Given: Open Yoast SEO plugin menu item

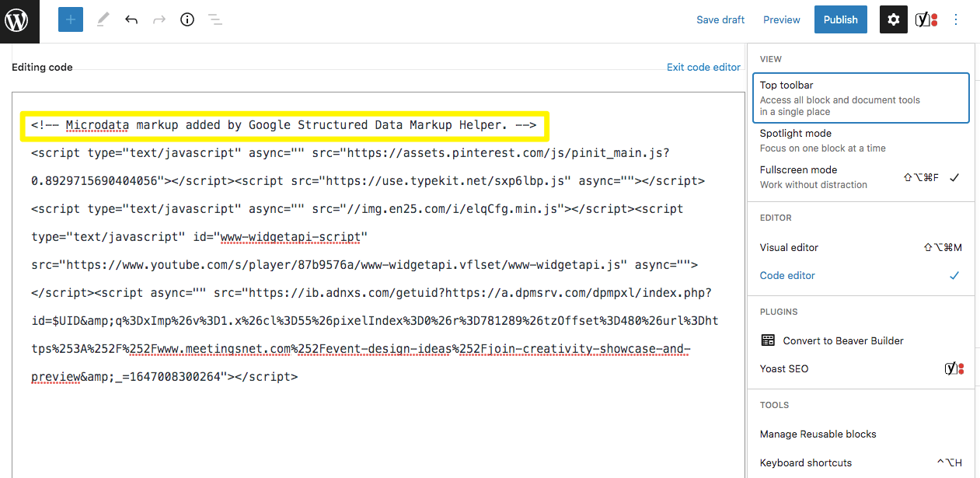Looking at the screenshot, I should click(784, 368).
